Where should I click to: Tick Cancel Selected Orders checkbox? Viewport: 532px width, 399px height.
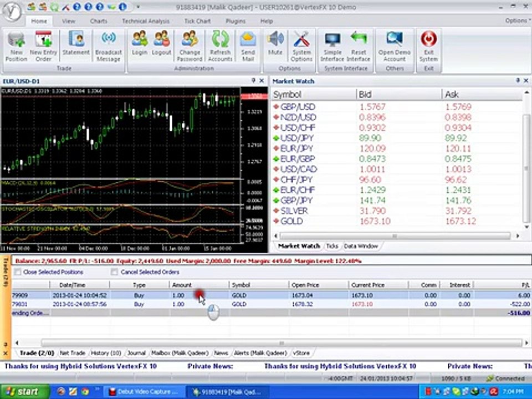115,272
